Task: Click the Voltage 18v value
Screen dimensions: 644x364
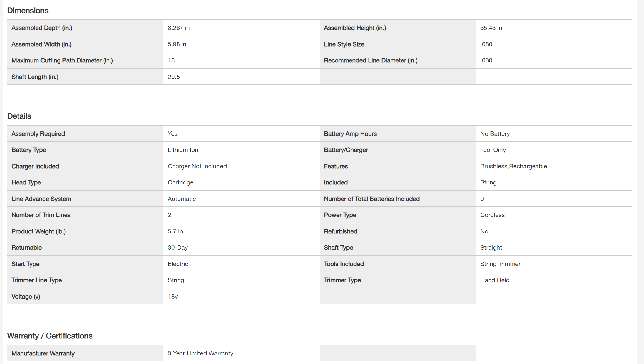Action: (173, 297)
